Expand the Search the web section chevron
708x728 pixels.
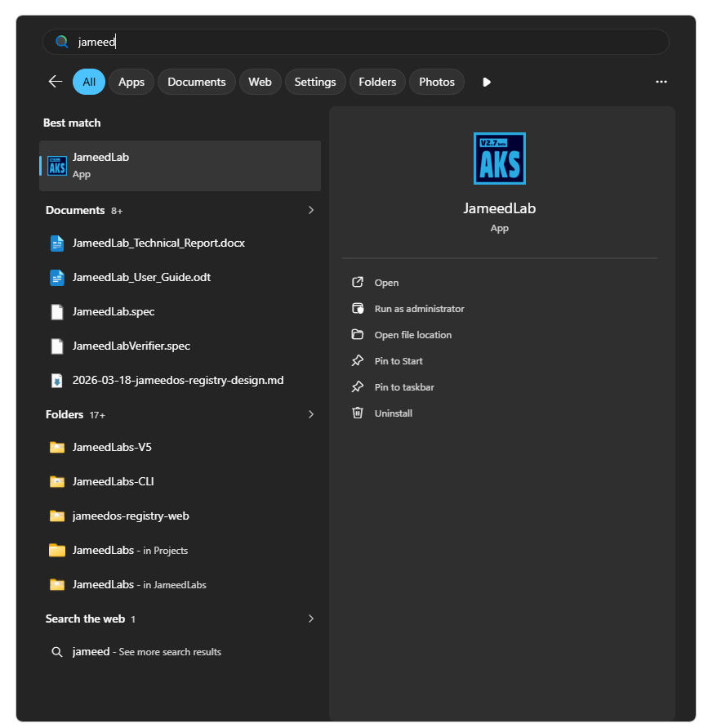(x=311, y=619)
